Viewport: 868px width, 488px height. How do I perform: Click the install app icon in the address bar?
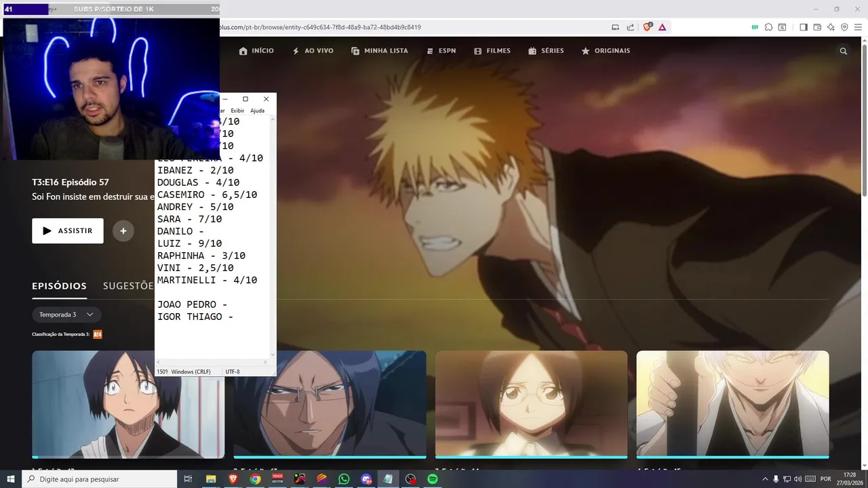[x=615, y=27]
